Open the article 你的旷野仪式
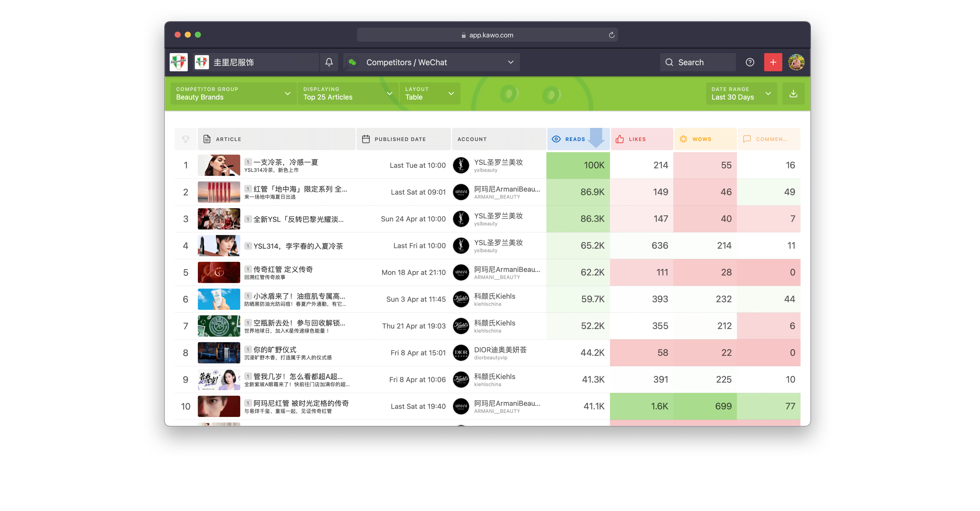Screen dimensions: 980x511 pos(275,350)
